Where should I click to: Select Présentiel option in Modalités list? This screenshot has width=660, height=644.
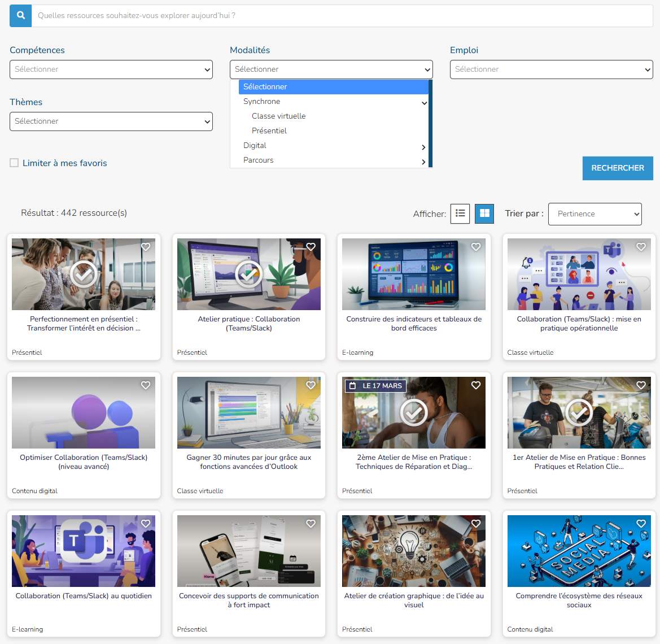pos(269,131)
